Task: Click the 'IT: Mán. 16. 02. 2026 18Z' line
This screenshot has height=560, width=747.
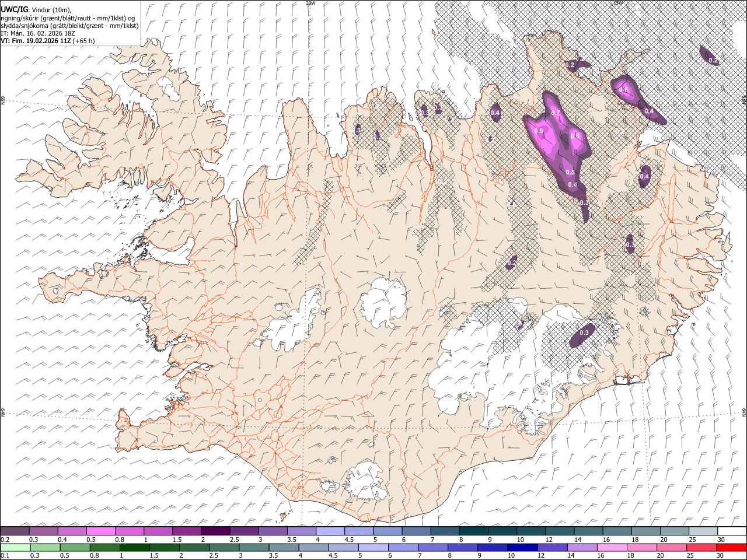Action: click(37, 33)
